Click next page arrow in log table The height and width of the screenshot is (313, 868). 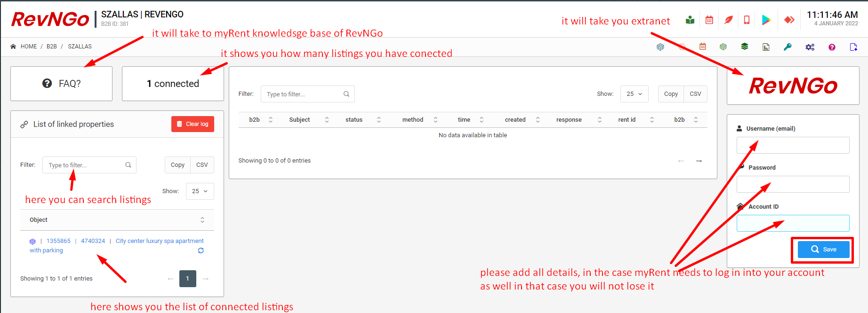pyautogui.click(x=699, y=161)
